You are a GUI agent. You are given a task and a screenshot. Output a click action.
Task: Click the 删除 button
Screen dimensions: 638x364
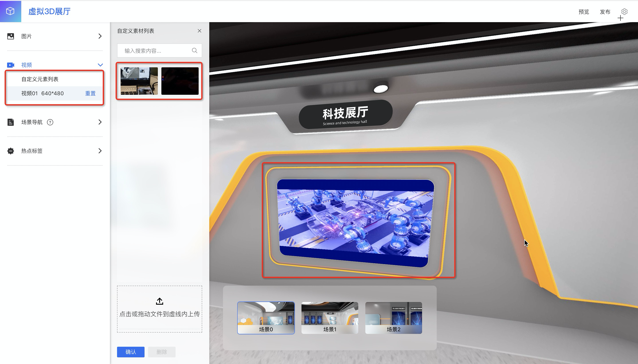point(162,352)
